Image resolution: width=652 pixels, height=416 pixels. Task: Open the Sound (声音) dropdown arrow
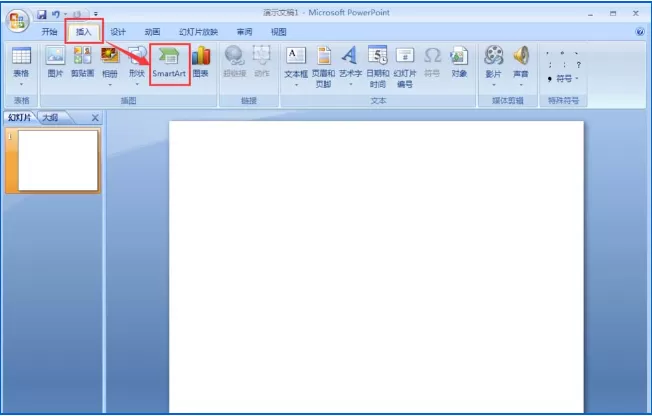[521, 85]
